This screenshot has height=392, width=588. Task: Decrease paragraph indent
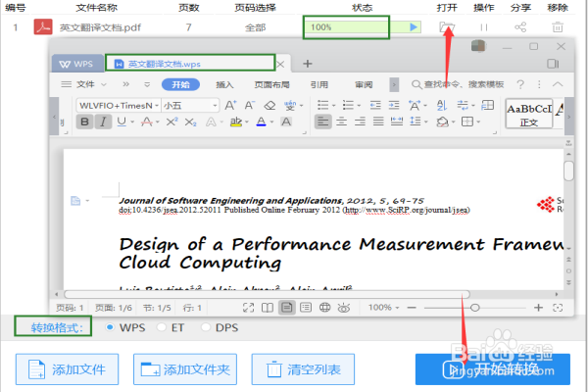click(x=375, y=105)
